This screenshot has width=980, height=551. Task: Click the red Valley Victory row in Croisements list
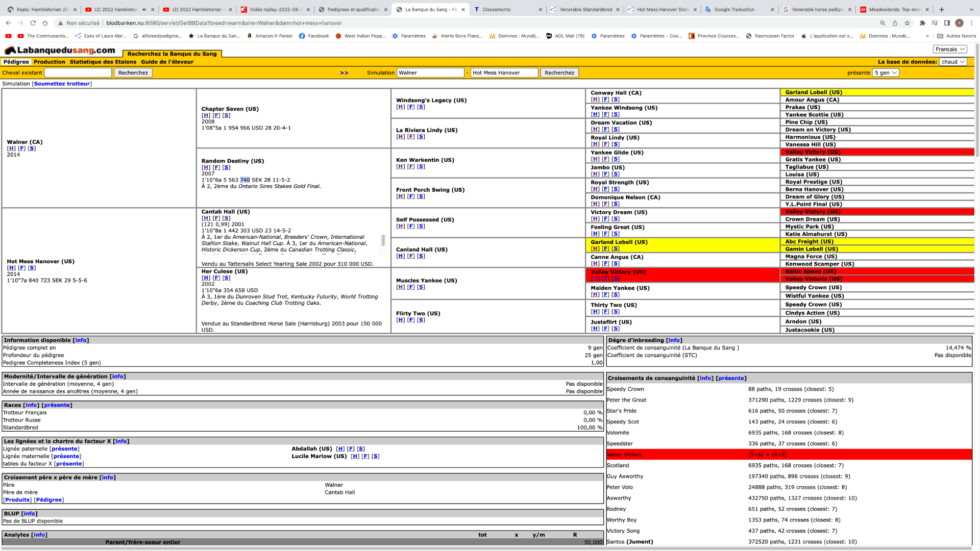pyautogui.click(x=789, y=455)
